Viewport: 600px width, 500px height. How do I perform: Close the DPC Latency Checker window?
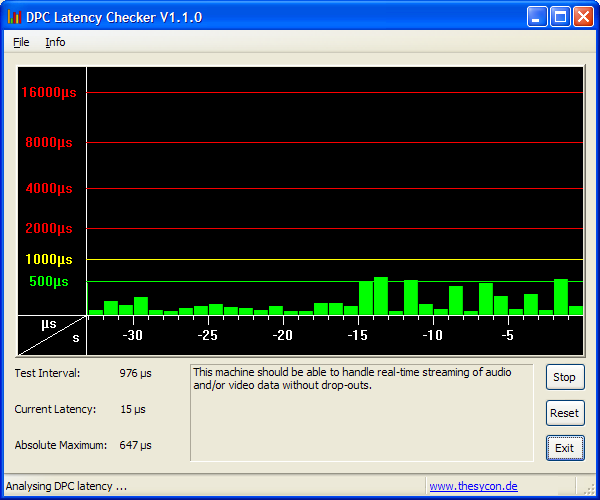[x=583, y=17]
